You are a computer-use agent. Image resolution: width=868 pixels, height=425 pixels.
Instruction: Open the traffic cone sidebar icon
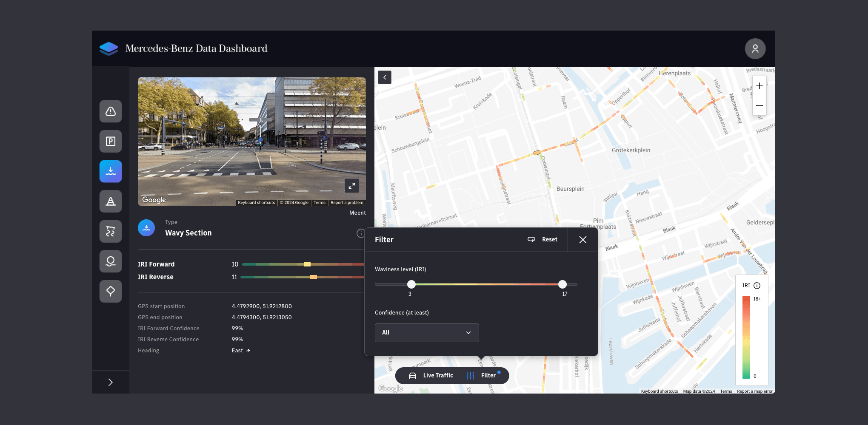[x=111, y=201]
